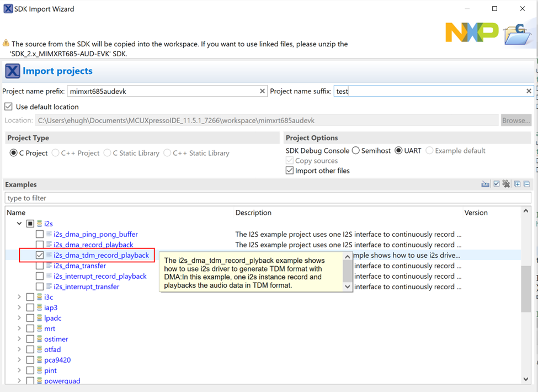Clear the Project name suffix with its X
This screenshot has width=538, height=392.
click(529, 91)
